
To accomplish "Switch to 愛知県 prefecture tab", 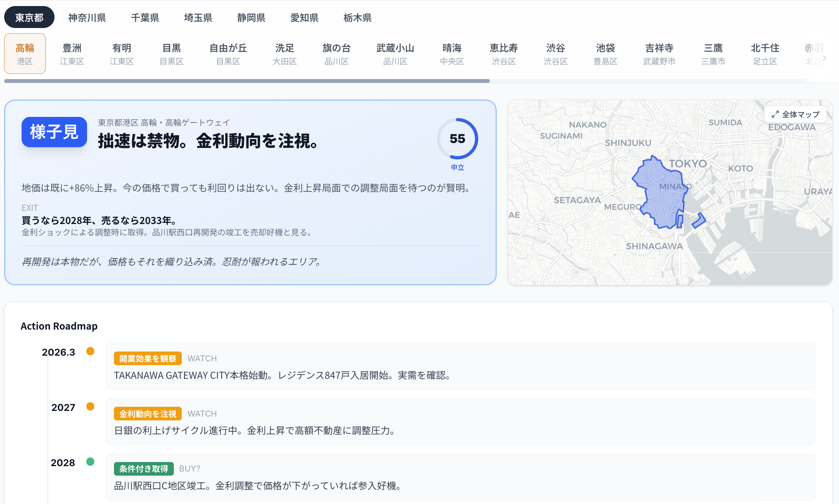I will pos(304,18).
